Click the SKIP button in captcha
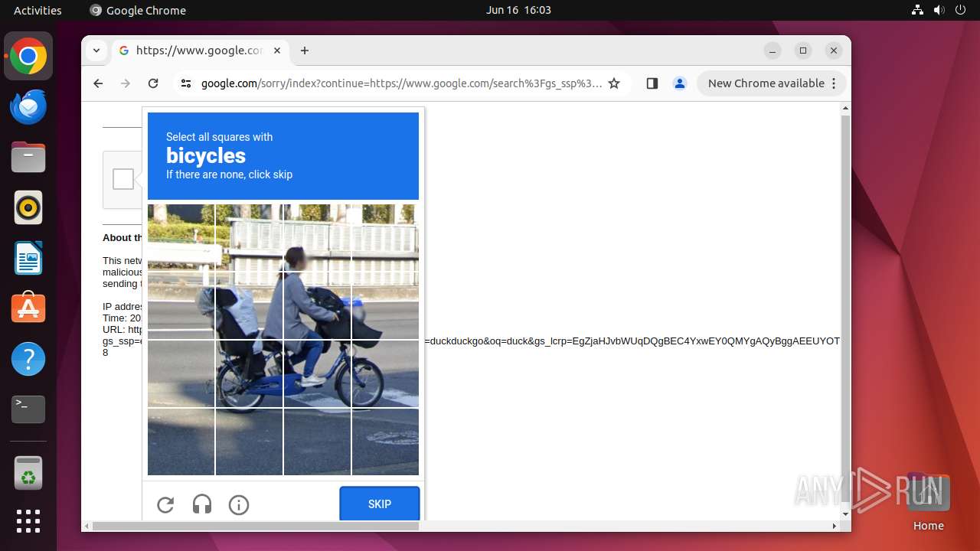 (380, 504)
